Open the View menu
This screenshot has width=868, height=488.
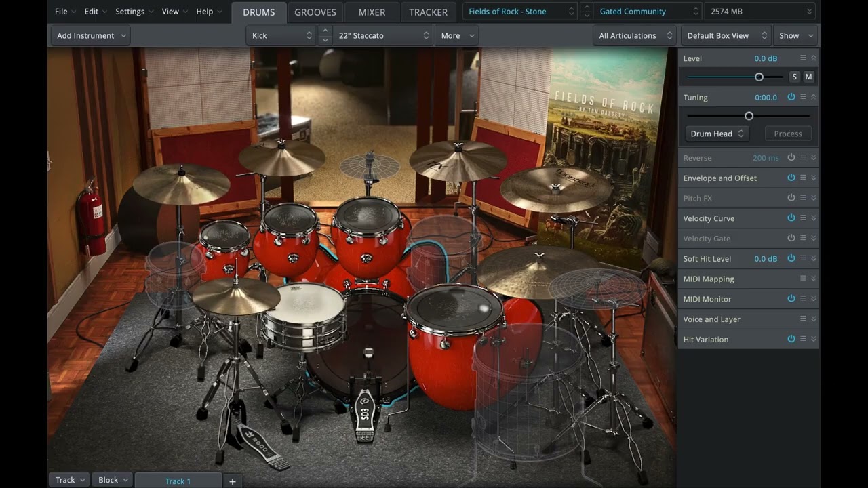tap(174, 12)
